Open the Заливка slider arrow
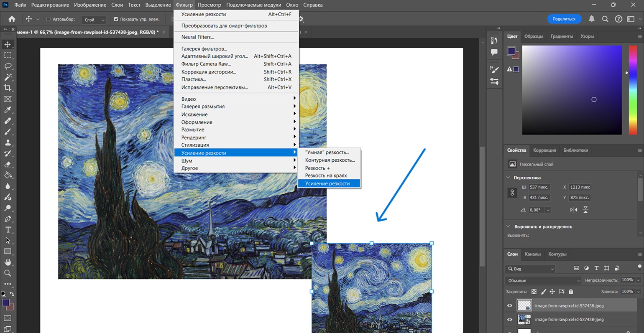Viewport: 644px width, 333px height. 639,292
